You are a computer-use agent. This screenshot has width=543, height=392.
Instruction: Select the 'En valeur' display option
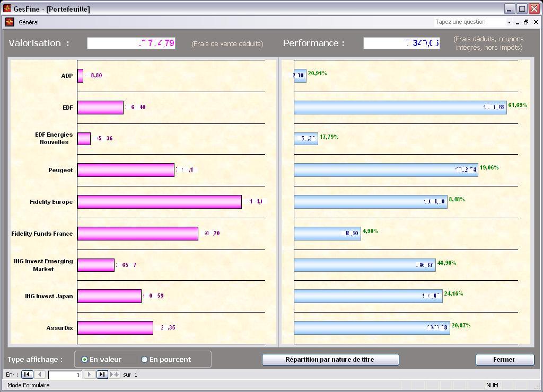pyautogui.click(x=101, y=360)
